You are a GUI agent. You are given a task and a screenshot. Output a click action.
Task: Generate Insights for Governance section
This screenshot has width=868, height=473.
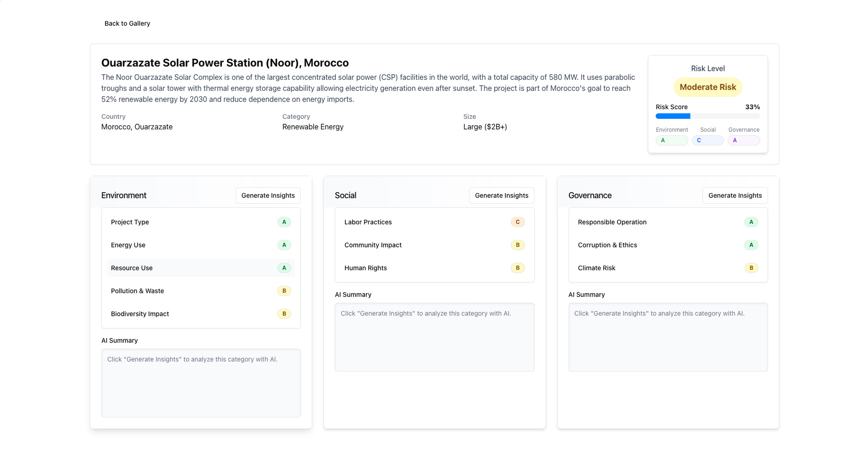[x=735, y=195]
